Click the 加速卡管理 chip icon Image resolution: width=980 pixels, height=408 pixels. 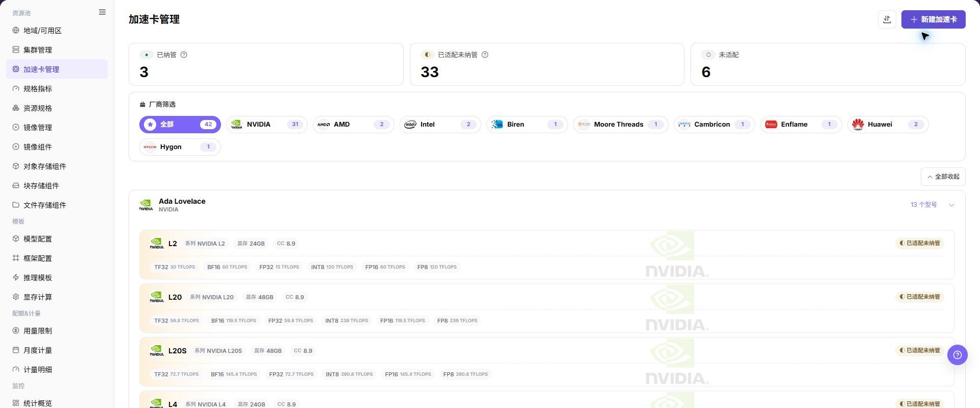click(16, 69)
